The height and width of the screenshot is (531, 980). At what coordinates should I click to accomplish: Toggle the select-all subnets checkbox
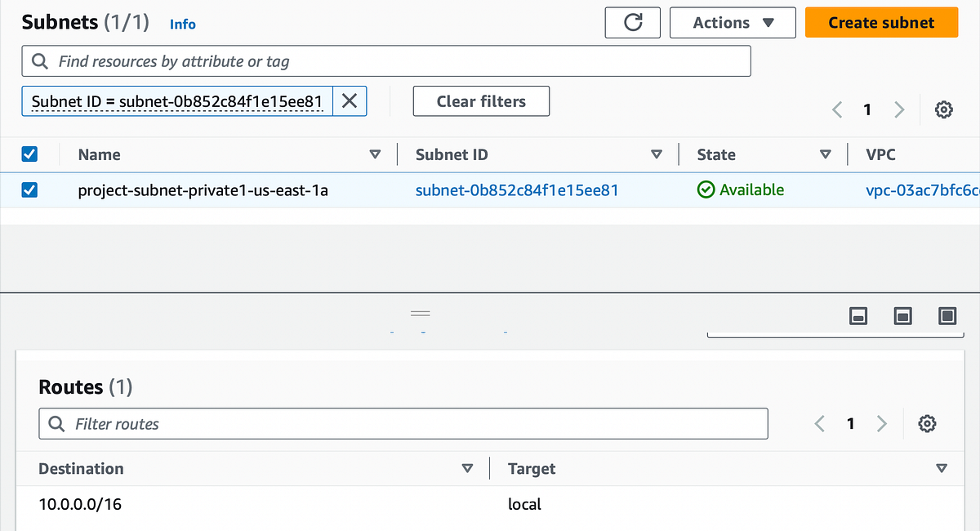click(30, 154)
